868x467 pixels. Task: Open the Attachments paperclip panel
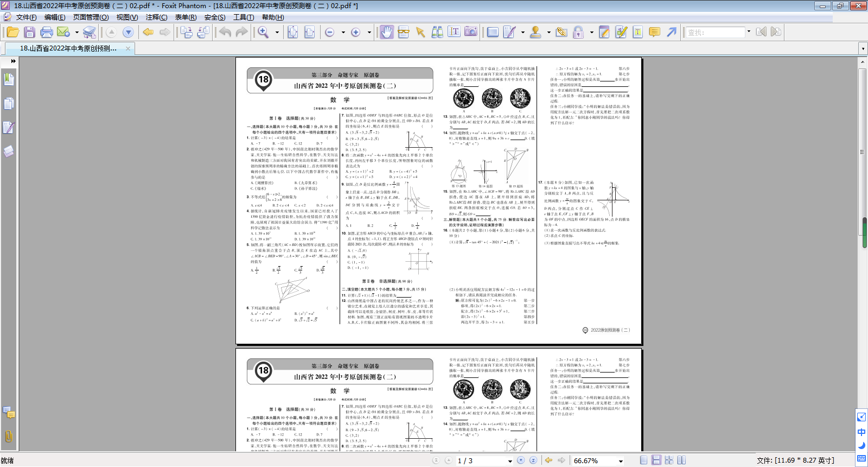(x=9, y=437)
